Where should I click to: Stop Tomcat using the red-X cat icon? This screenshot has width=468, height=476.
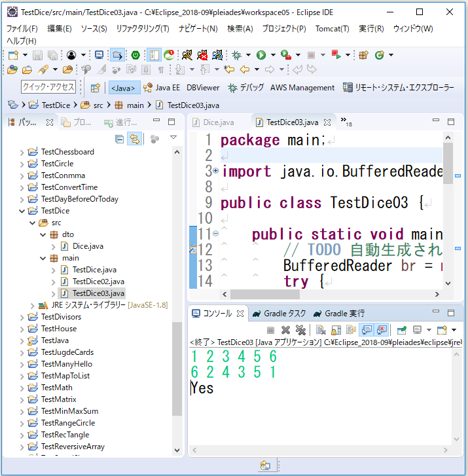202,55
